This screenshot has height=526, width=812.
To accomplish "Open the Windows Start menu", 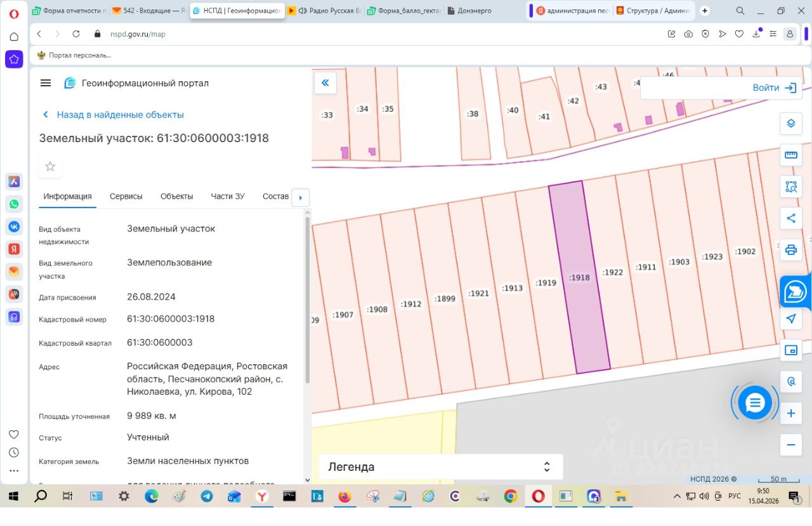I will point(13,496).
